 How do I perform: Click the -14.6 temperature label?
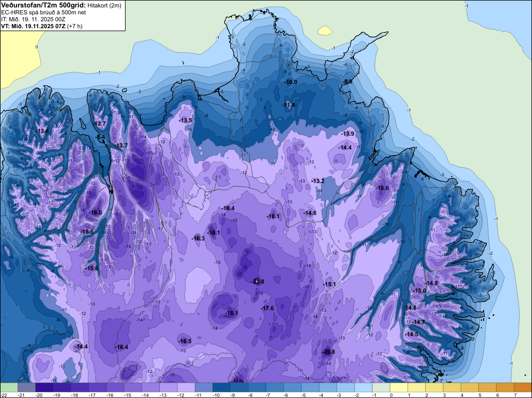point(310,213)
